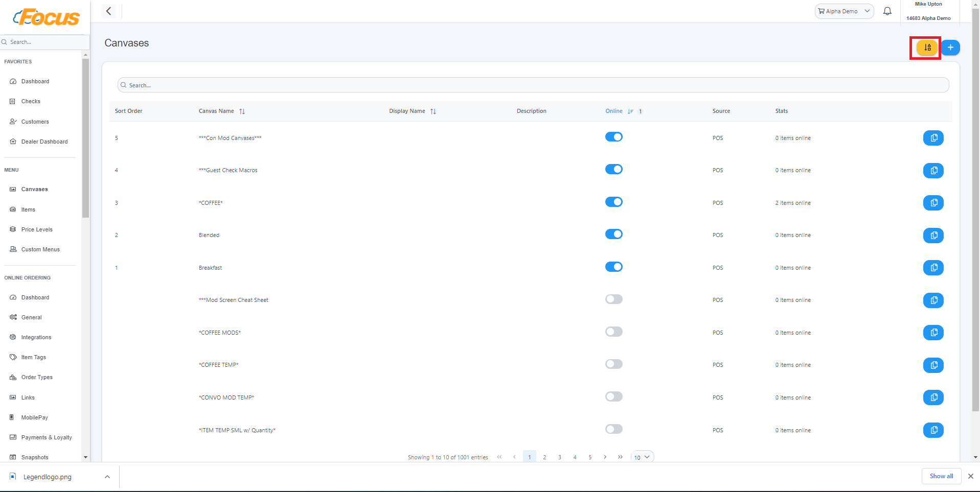
Task: Turn off ***Guest Check Macros*** online toggle
Action: pyautogui.click(x=613, y=169)
